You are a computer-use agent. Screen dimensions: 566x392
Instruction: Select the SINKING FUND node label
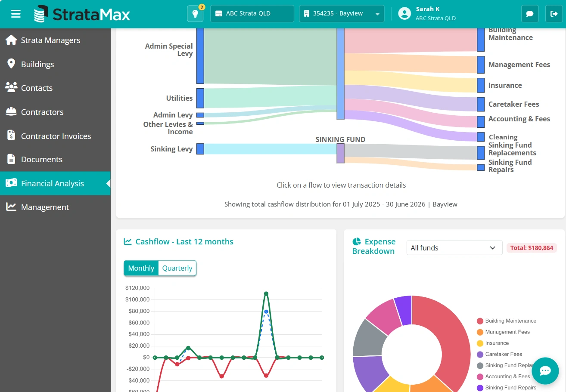[340, 139]
